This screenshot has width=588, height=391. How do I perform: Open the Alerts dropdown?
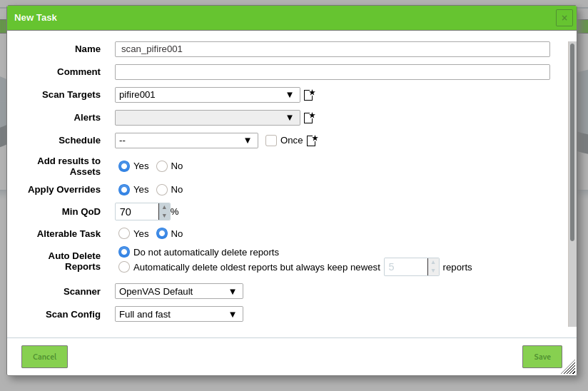click(x=207, y=118)
